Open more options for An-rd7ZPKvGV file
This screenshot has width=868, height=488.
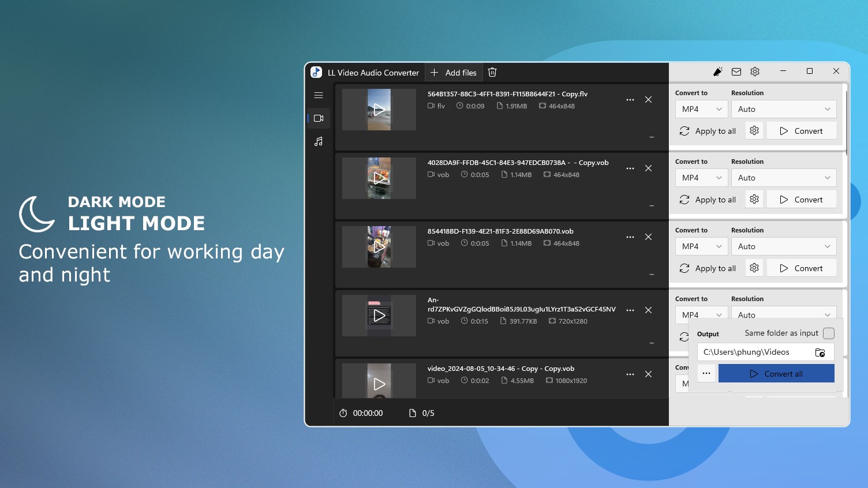(630, 310)
